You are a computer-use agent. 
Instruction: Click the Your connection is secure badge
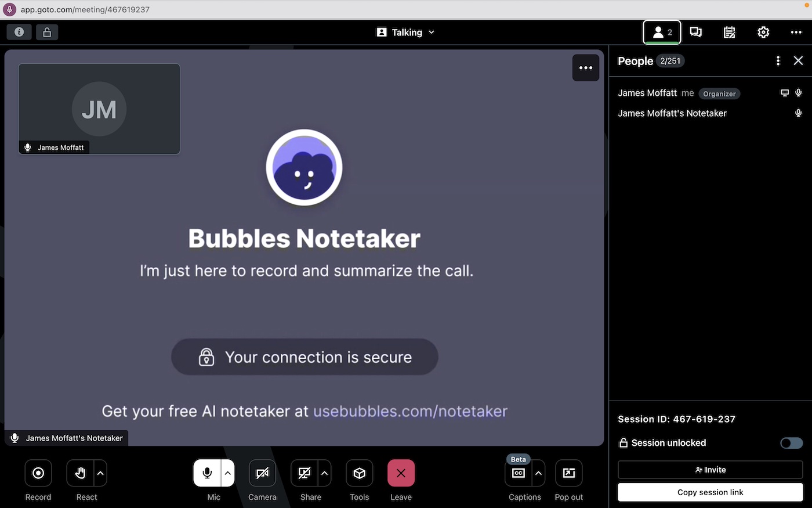(304, 357)
